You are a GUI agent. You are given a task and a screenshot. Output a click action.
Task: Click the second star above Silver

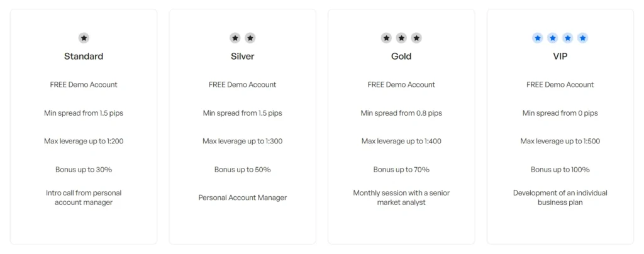[x=250, y=38]
